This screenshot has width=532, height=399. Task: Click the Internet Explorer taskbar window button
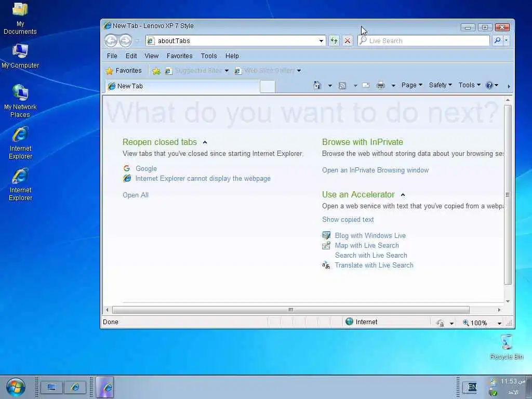[105, 387]
